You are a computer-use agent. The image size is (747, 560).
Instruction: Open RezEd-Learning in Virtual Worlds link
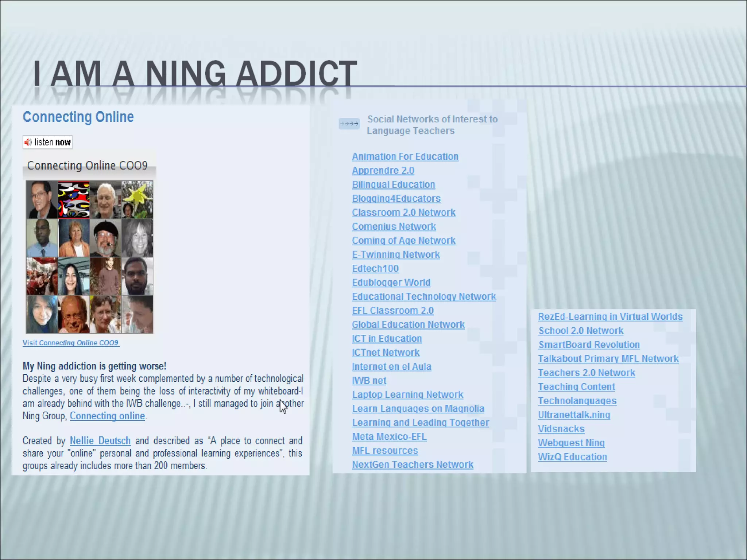(x=610, y=316)
